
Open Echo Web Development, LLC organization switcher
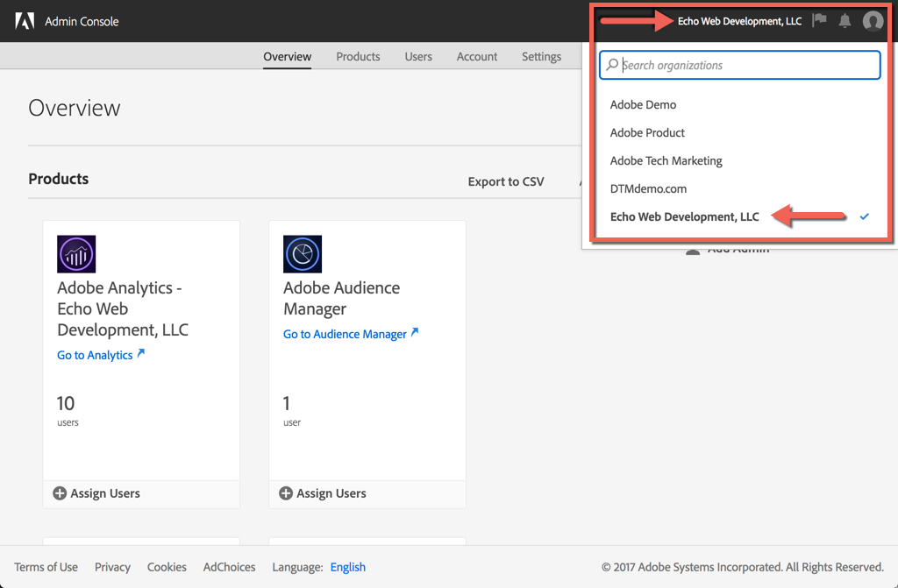(739, 21)
